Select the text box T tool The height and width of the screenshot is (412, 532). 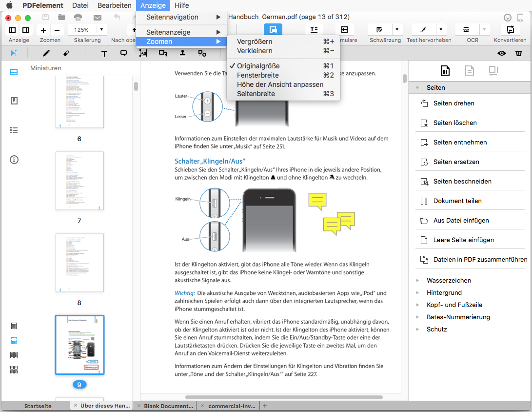(x=104, y=53)
